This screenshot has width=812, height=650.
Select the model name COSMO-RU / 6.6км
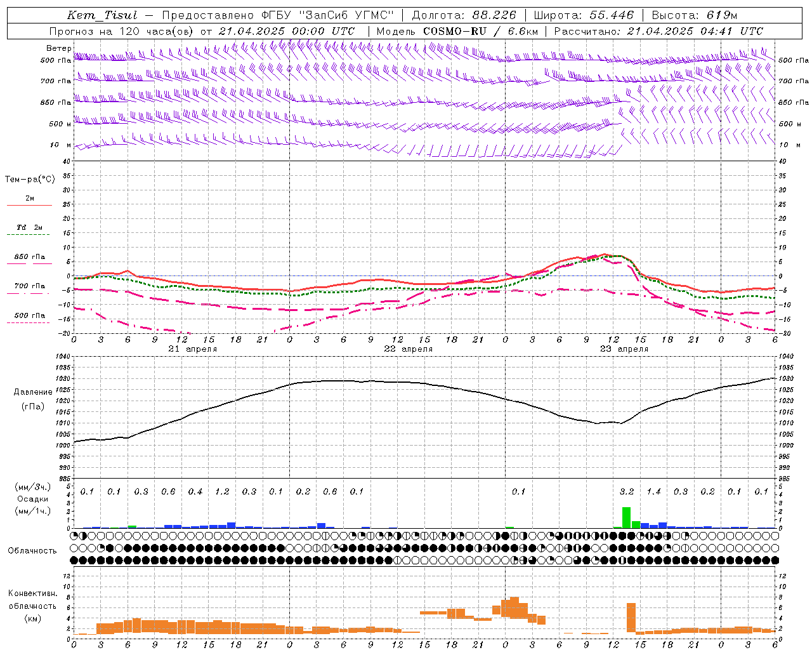tap(480, 31)
